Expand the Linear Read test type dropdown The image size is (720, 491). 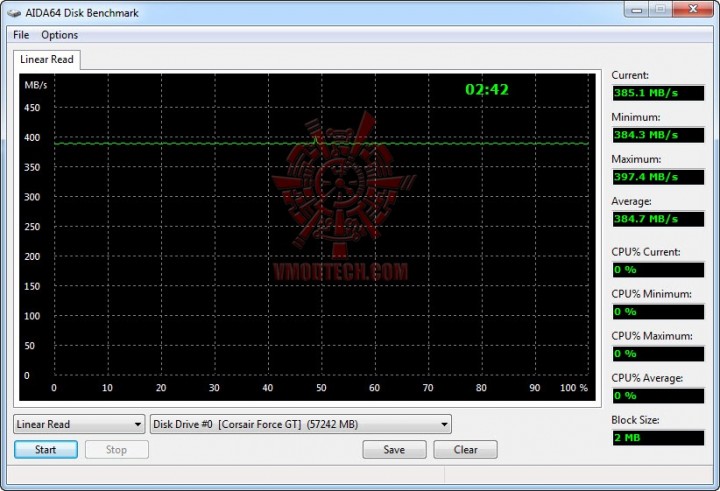(79, 424)
